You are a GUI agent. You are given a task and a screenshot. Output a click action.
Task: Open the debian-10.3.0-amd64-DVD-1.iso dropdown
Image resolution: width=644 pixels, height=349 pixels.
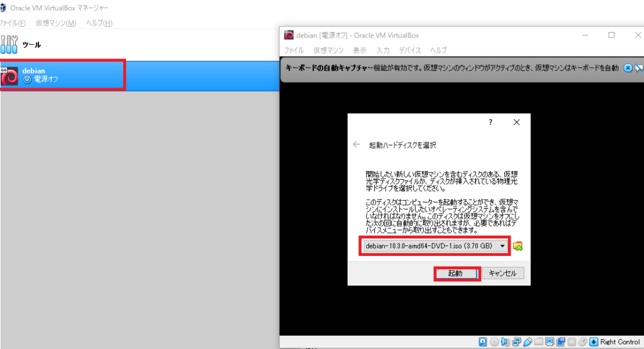(435, 246)
